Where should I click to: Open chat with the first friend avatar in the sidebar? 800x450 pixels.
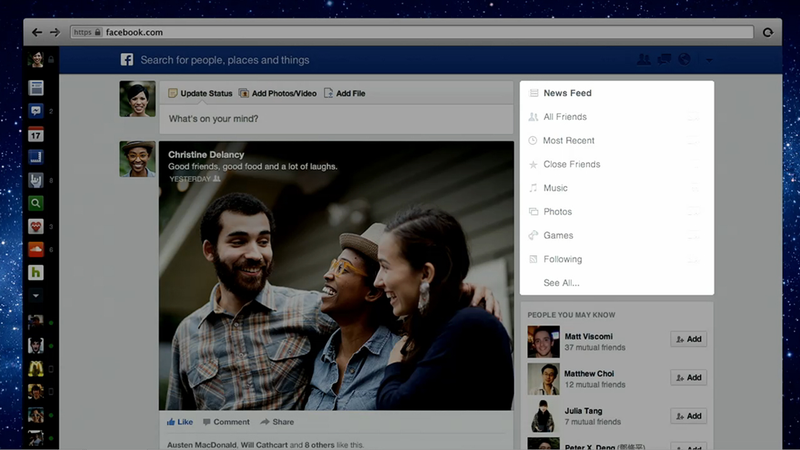click(36, 322)
